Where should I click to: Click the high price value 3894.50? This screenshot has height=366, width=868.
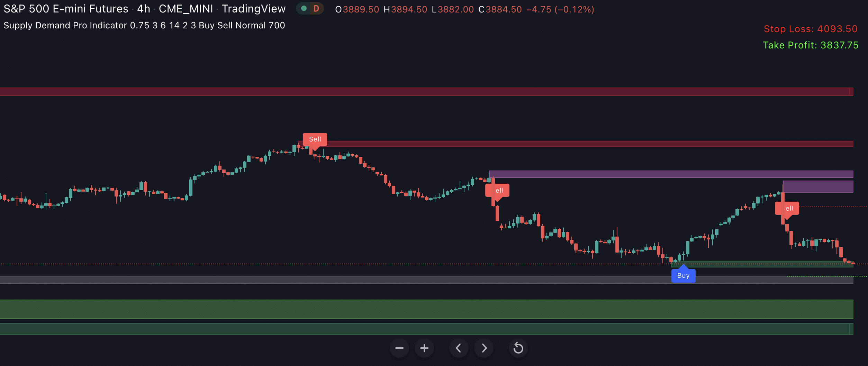[409, 9]
